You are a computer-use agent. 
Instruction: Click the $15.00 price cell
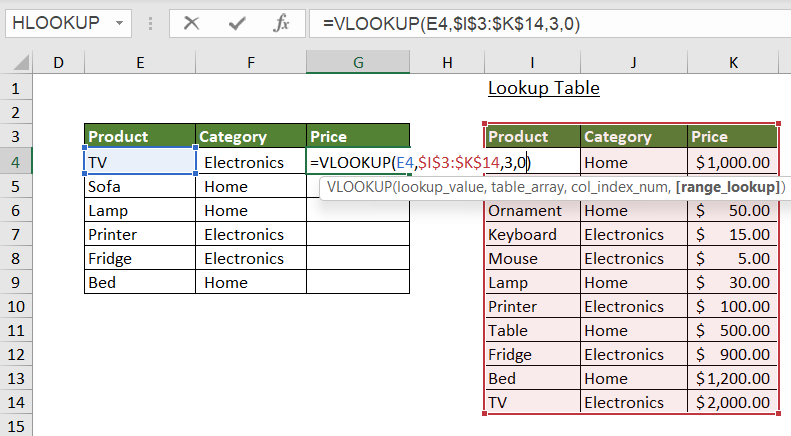[732, 234]
